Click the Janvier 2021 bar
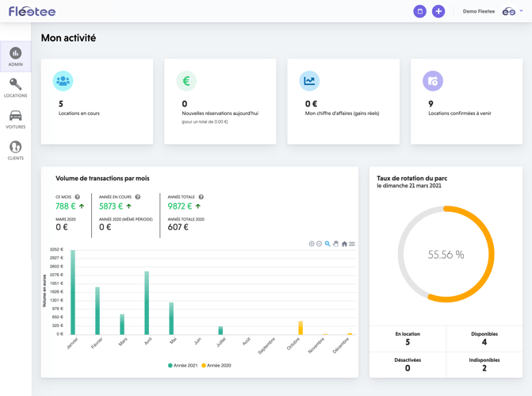Viewport: 532px width, 396px height. 73,292
